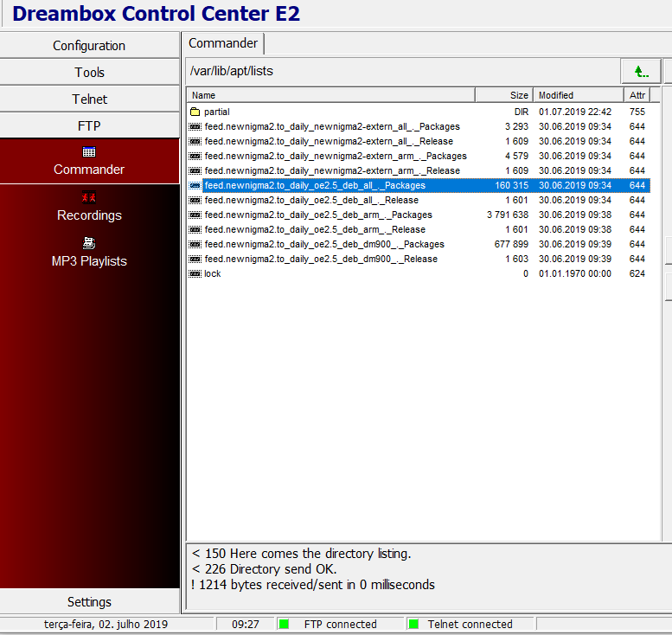Sort files by Modified column header
This screenshot has width=672, height=635.
pyautogui.click(x=578, y=95)
